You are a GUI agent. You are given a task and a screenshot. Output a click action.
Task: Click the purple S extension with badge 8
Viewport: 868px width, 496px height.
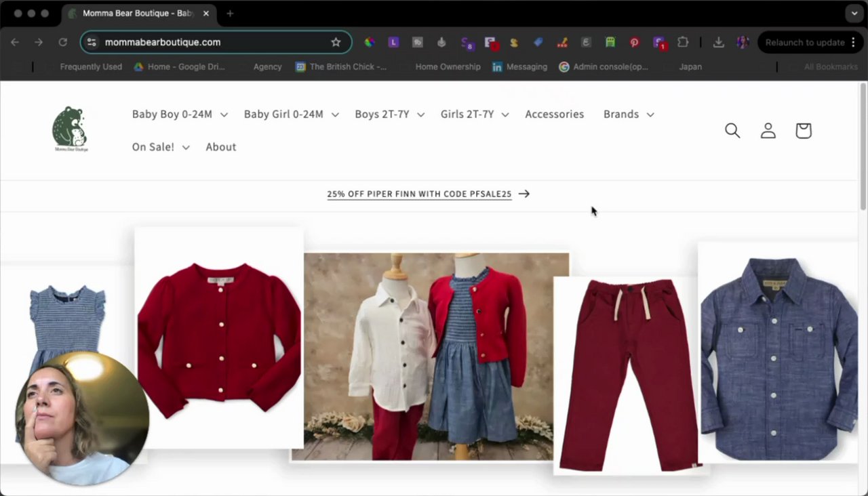coord(467,43)
